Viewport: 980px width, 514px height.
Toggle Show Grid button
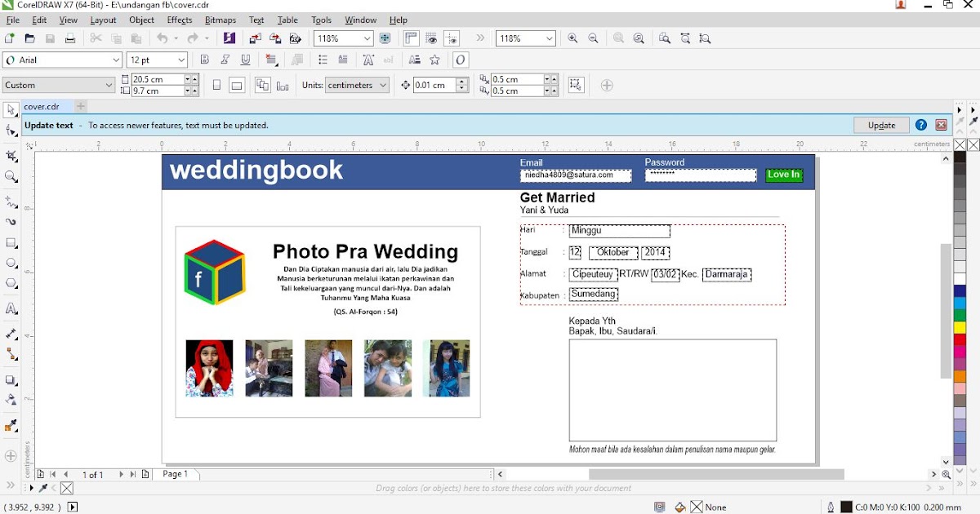click(x=431, y=38)
